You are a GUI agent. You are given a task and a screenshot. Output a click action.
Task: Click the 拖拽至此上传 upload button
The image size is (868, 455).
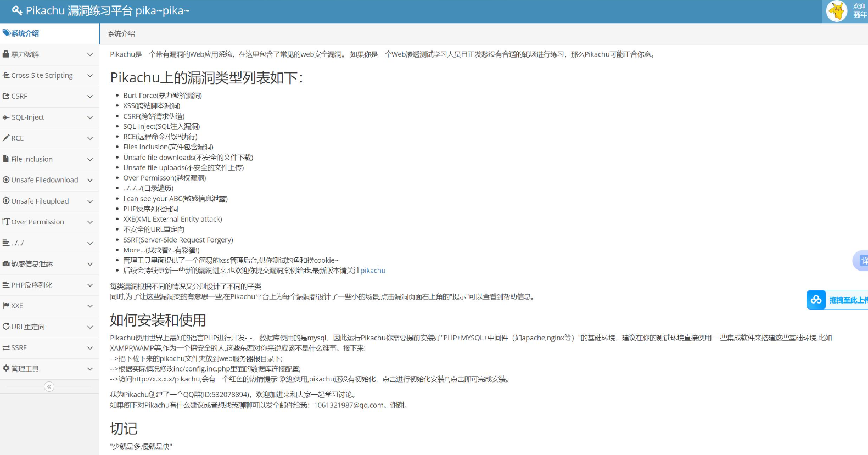837,300
